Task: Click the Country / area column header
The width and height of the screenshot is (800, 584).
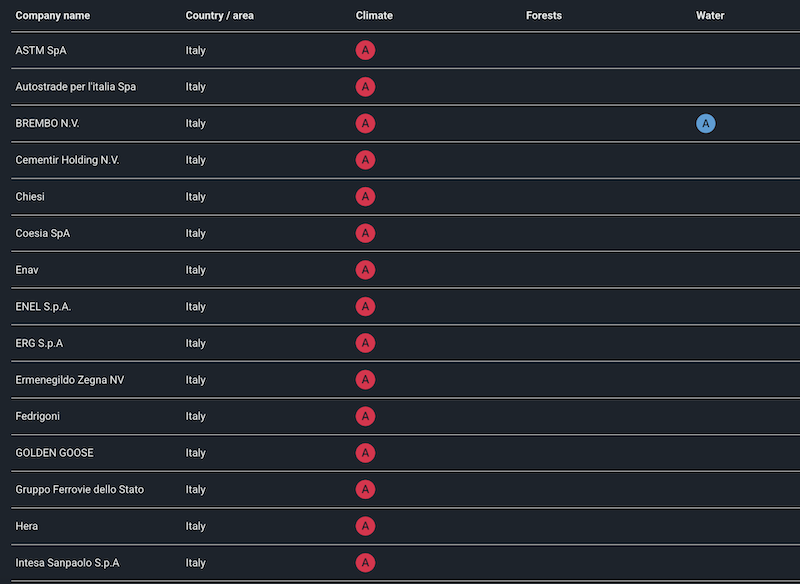Action: [218, 16]
